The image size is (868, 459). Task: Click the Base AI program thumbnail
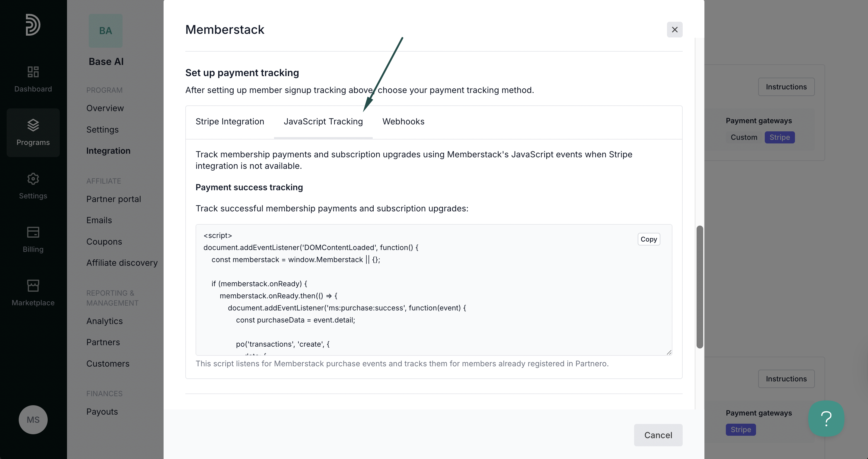[x=105, y=31]
